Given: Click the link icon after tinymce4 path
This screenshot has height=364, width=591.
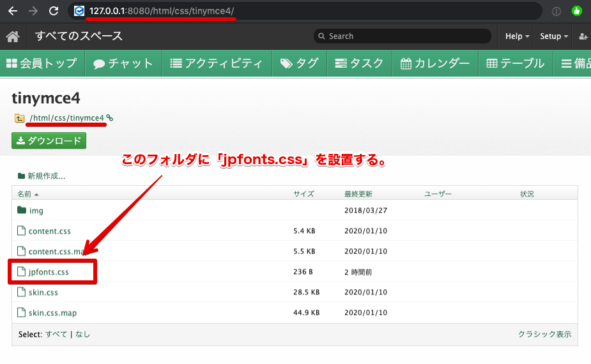Looking at the screenshot, I should (x=110, y=118).
